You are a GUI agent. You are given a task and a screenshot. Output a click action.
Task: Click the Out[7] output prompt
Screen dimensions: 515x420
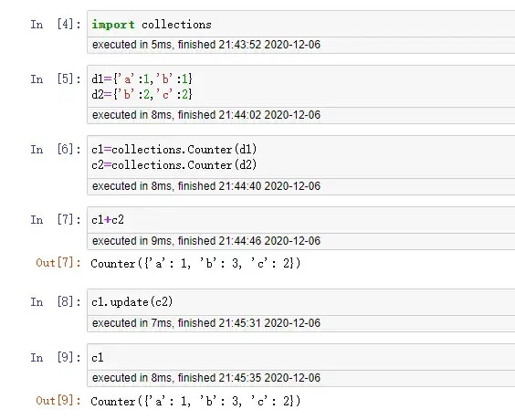click(58, 263)
